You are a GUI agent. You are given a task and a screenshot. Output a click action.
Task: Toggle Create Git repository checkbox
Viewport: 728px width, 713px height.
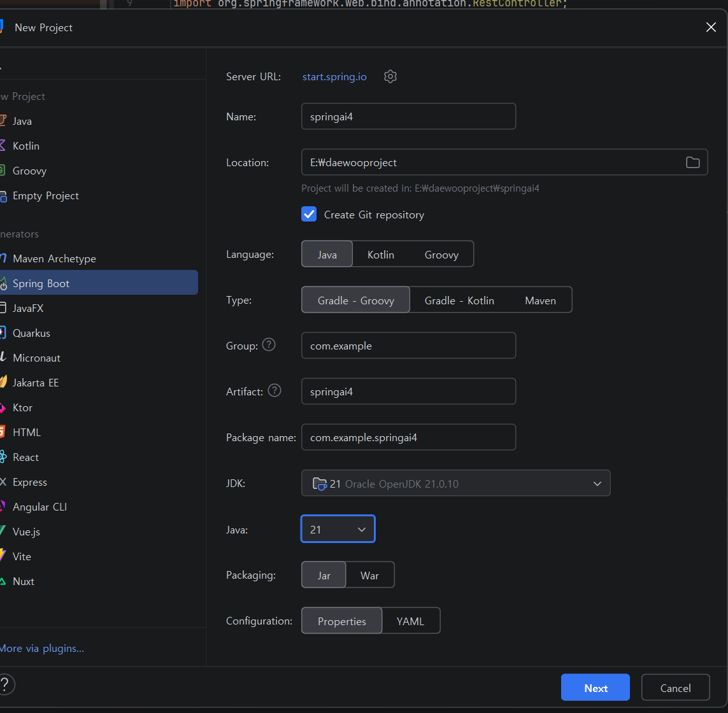tap(309, 215)
